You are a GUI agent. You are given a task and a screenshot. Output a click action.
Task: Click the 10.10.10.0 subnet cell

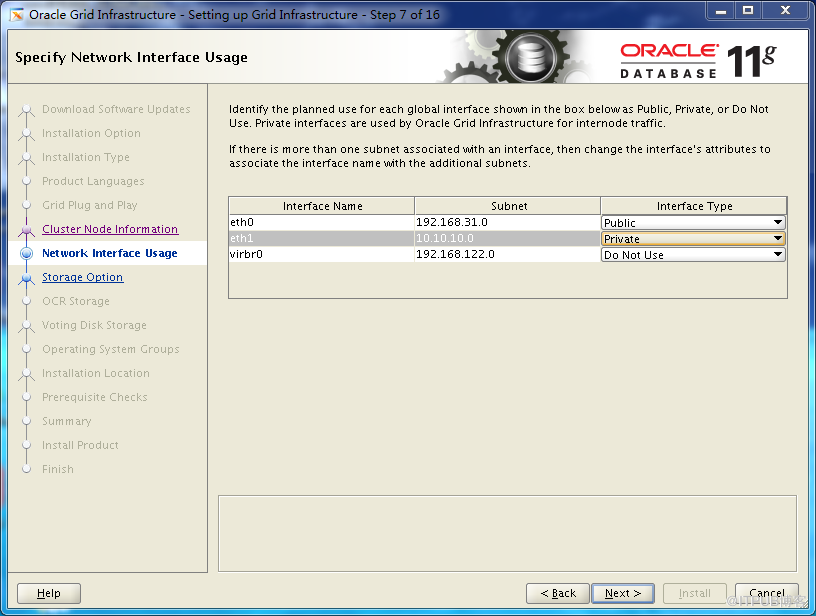[x=507, y=239]
